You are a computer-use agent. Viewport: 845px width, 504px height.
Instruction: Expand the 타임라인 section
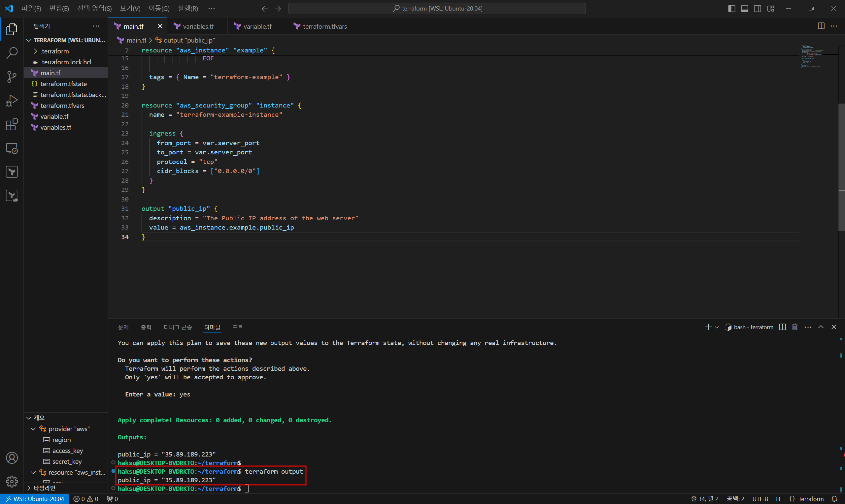(x=44, y=488)
